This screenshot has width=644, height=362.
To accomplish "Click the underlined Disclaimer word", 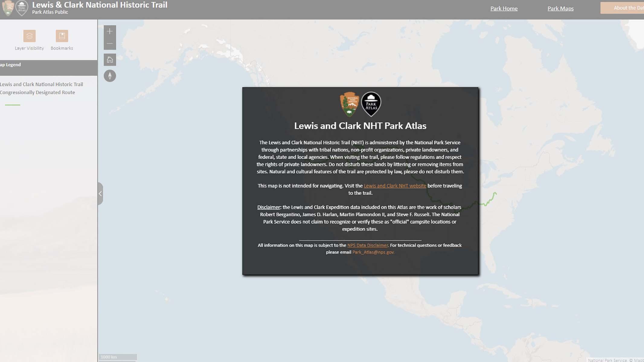I will (269, 207).
